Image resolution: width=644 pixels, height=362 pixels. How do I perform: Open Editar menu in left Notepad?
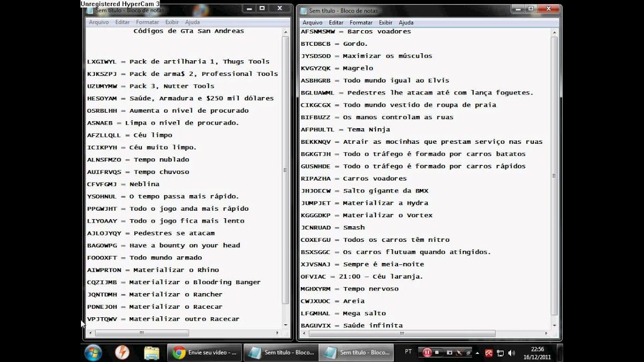[122, 22]
